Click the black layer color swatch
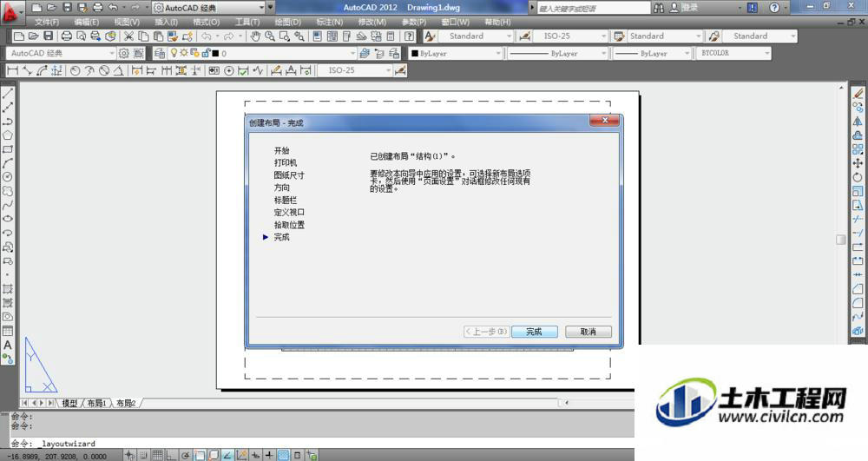868x461 pixels. coord(216,54)
